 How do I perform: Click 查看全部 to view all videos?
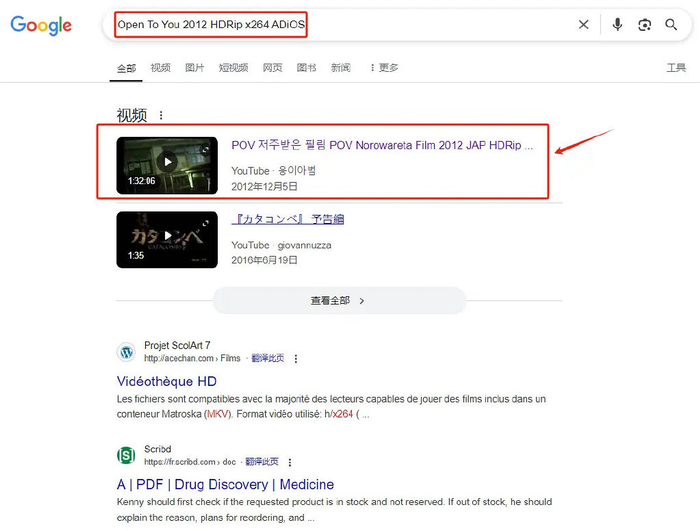click(x=339, y=301)
